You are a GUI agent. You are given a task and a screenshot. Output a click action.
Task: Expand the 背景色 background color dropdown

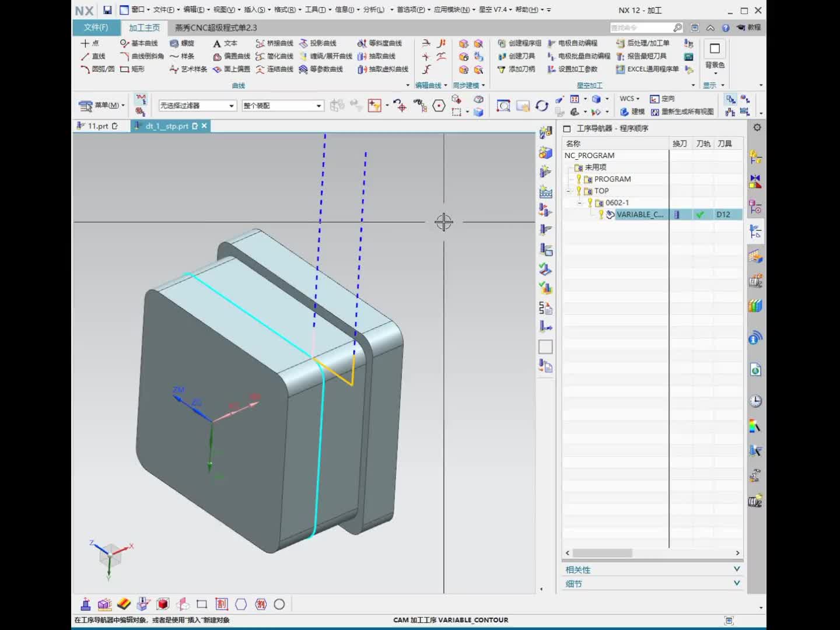point(715,73)
